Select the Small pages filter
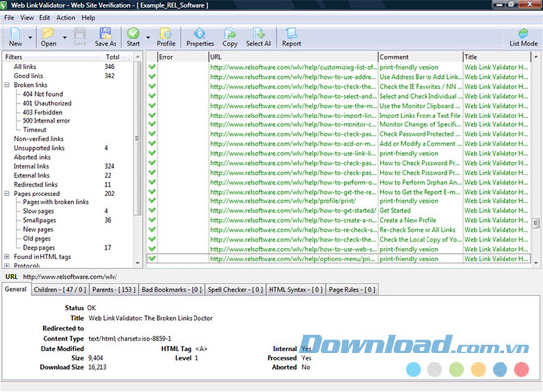The image size is (543, 392). [x=39, y=220]
